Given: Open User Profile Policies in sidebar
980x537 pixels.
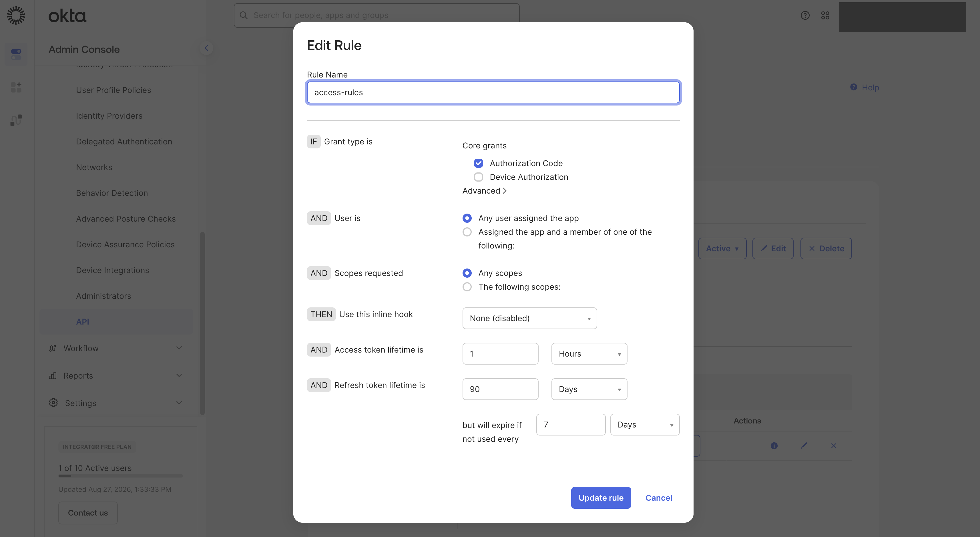Looking at the screenshot, I should [x=113, y=90].
